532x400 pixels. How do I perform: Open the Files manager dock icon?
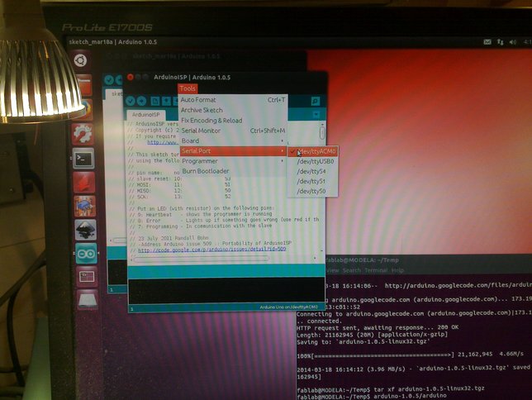pyautogui.click(x=85, y=86)
